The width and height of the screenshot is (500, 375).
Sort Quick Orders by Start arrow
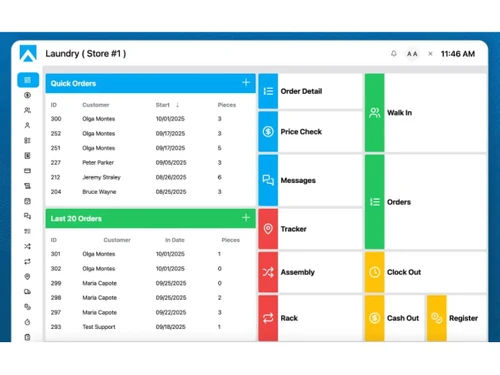tap(178, 105)
